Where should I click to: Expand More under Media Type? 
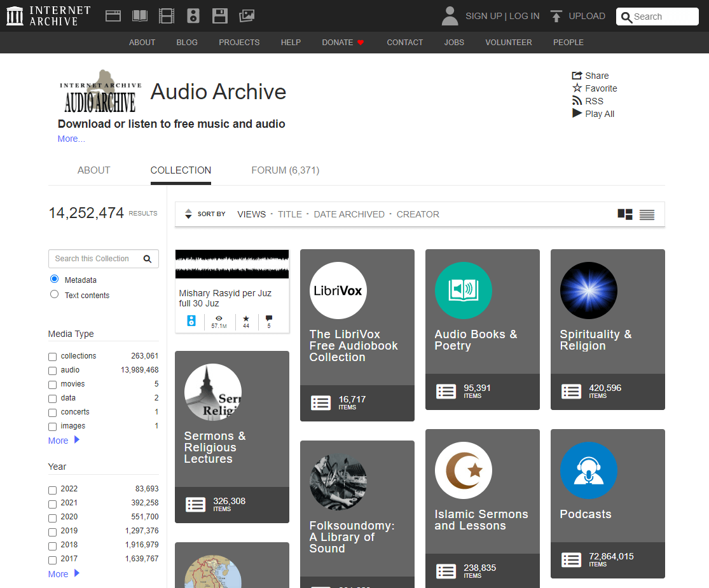coord(64,441)
